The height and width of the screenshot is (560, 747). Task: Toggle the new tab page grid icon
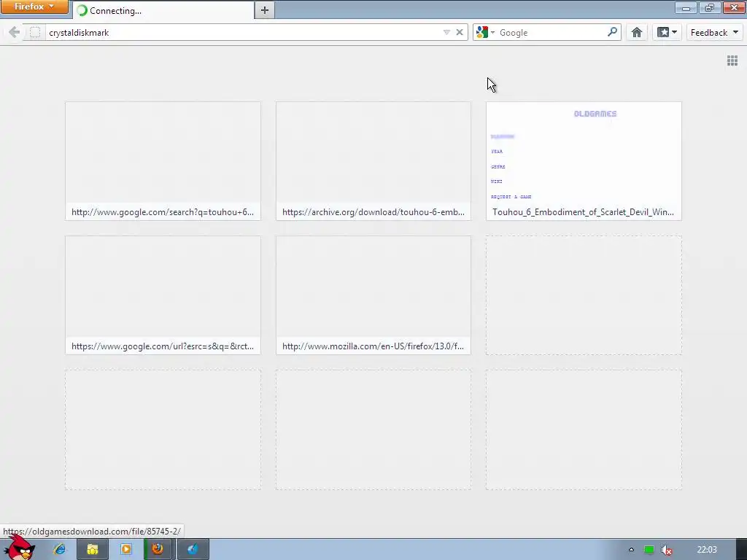[x=732, y=61]
